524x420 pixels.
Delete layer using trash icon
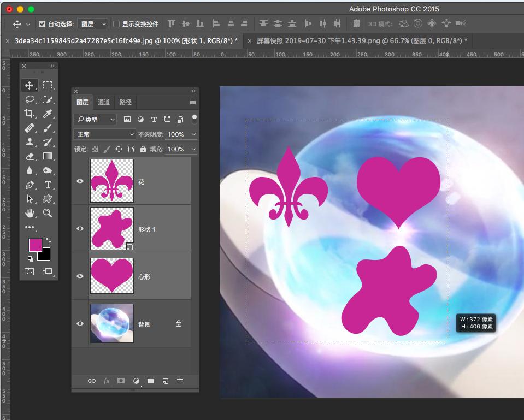click(x=180, y=381)
